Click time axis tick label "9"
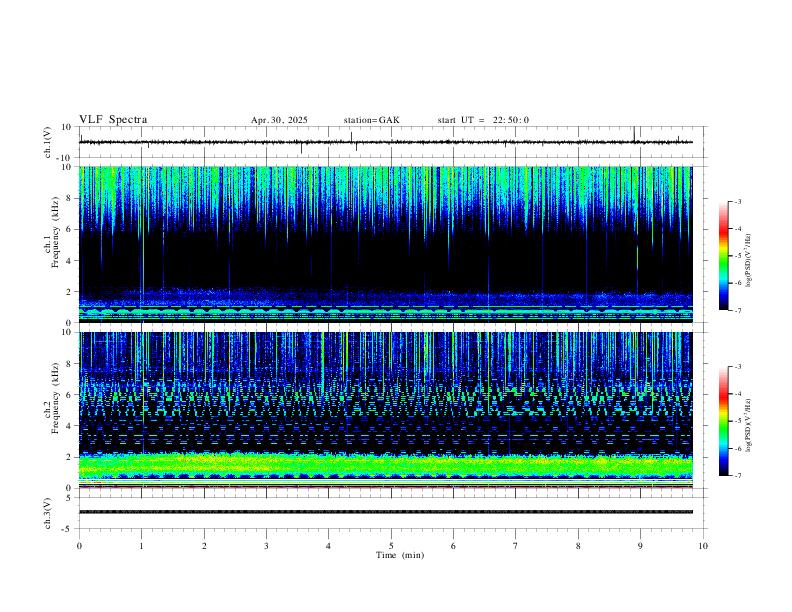Image resolution: width=792 pixels, height=612 pixels. pyautogui.click(x=640, y=546)
